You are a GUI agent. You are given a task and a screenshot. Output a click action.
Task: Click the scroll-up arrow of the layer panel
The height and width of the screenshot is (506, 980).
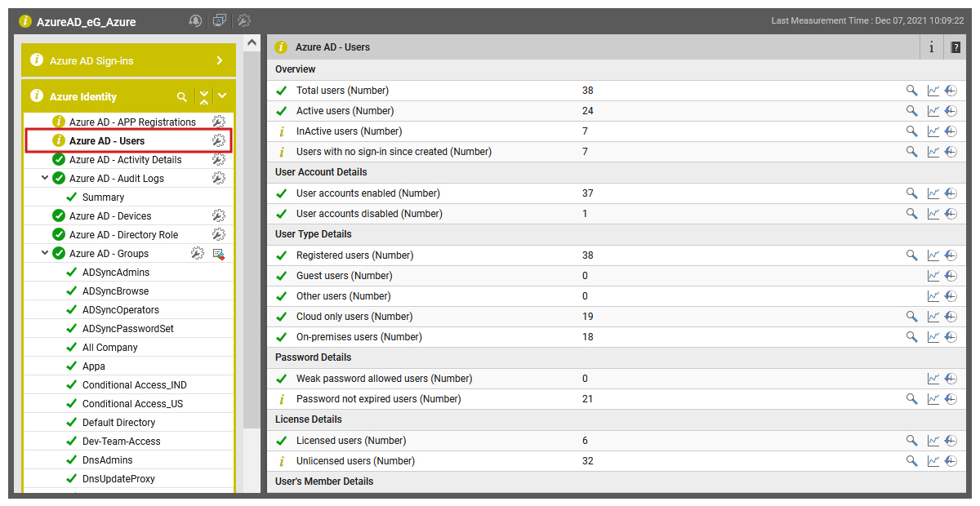click(252, 42)
